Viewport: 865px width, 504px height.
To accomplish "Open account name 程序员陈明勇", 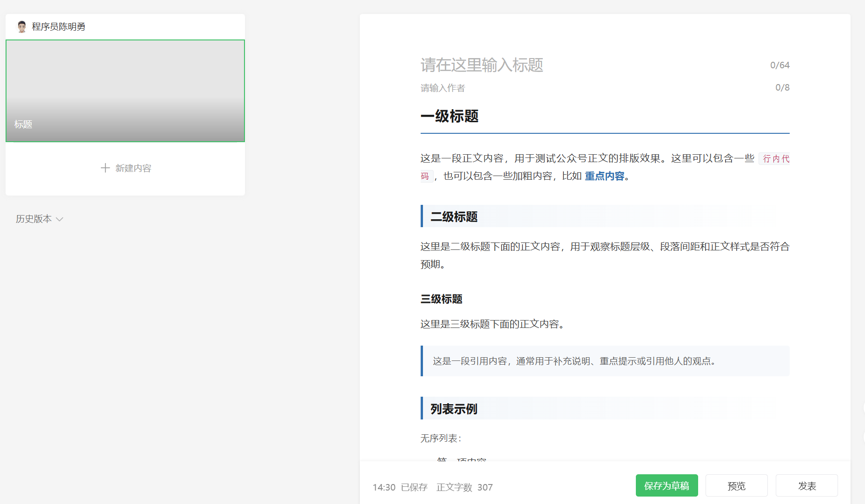I will tap(59, 27).
